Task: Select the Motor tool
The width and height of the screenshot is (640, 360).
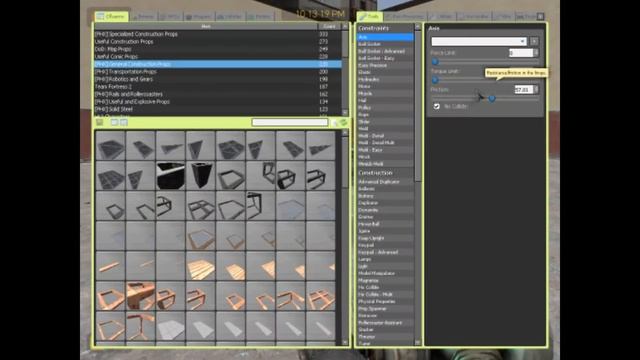Action: (385, 87)
